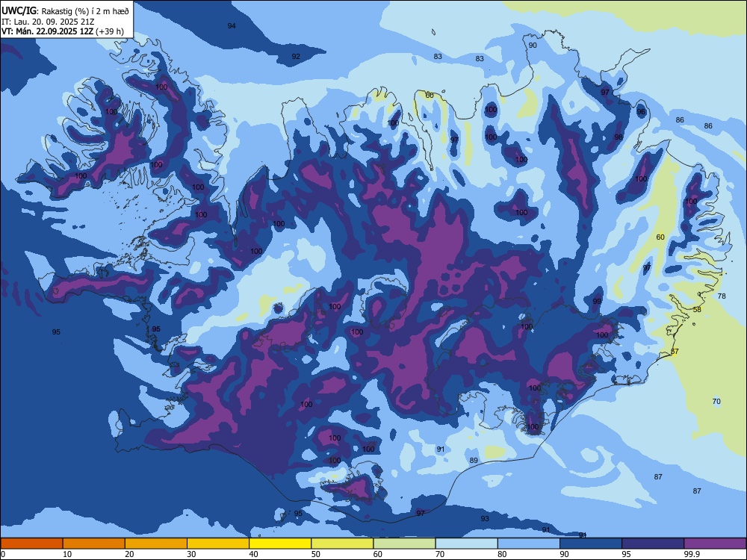Click the humidity value '98' on the map
The image size is (747, 560).
point(619,137)
